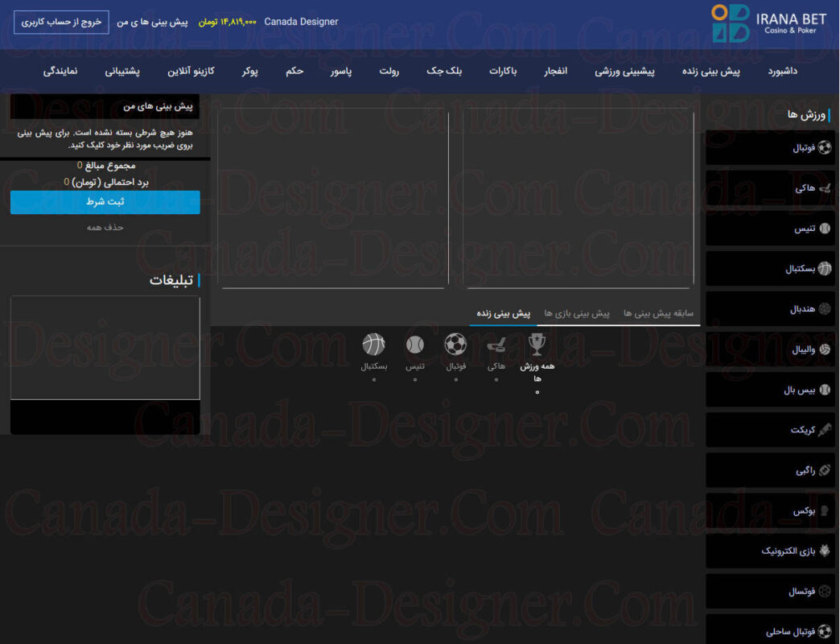The height and width of the screenshot is (644, 840).
Task: Open the پیش بینی بازی ها tab
Action: (x=577, y=312)
